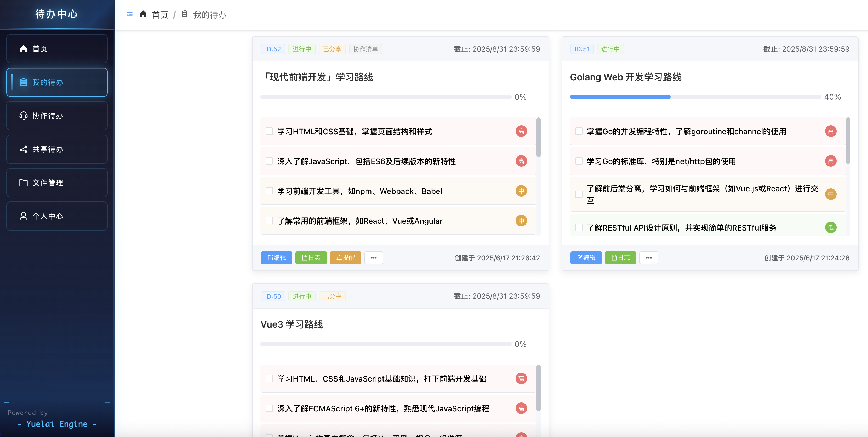
Task: Open 文件管理 in the sidebar
Action: point(57,182)
